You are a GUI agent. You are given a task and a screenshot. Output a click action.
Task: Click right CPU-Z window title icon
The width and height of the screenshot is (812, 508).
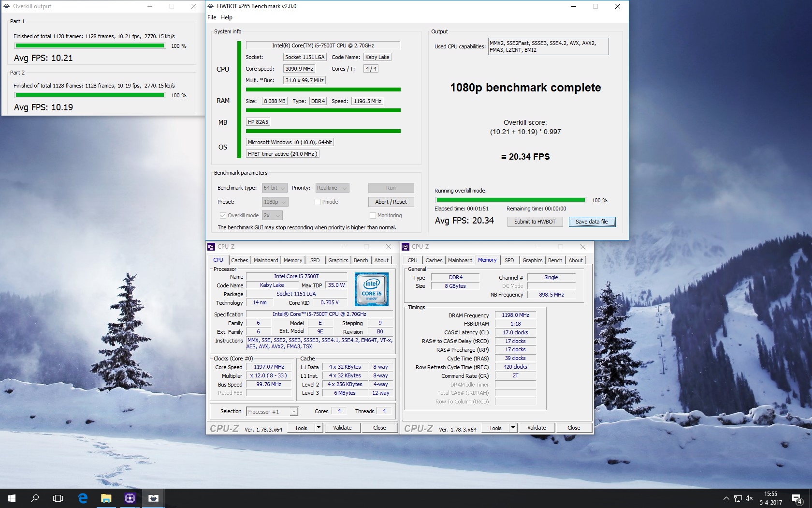[x=406, y=246]
